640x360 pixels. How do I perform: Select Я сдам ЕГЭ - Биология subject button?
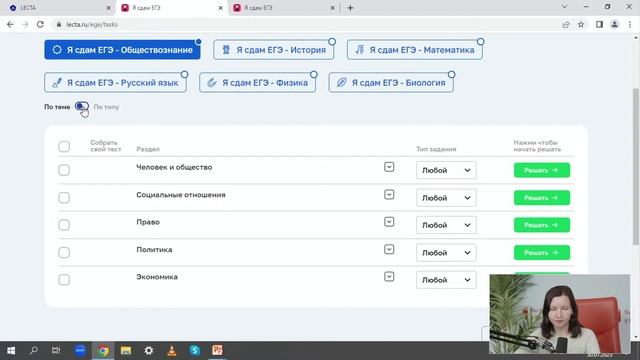coord(391,83)
